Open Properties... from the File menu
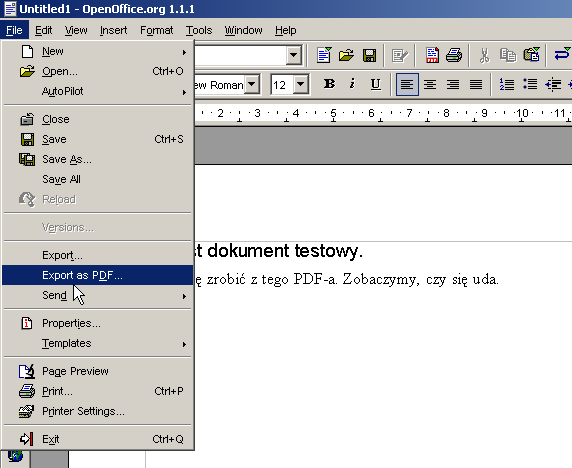Image resolution: width=572 pixels, height=468 pixels. point(97,323)
